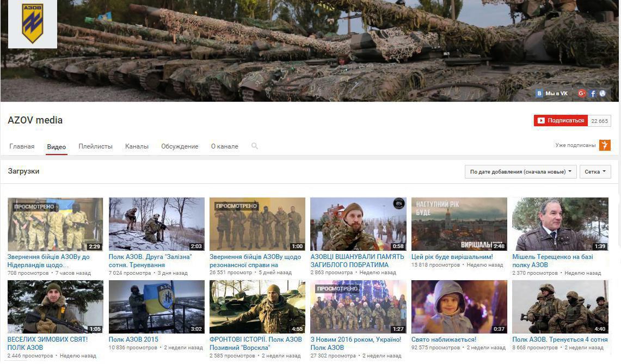621x364 pixels.
Task: Open the Каналы tab
Action: tap(137, 146)
